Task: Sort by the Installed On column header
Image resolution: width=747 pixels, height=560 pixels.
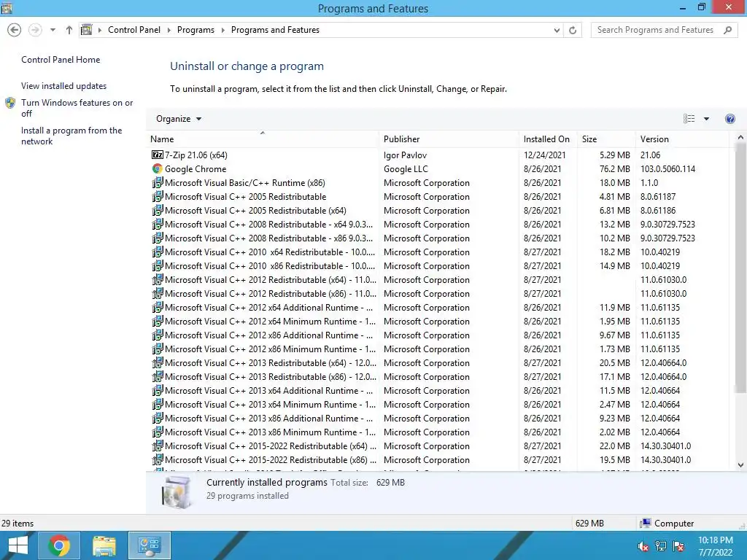Action: click(548, 139)
